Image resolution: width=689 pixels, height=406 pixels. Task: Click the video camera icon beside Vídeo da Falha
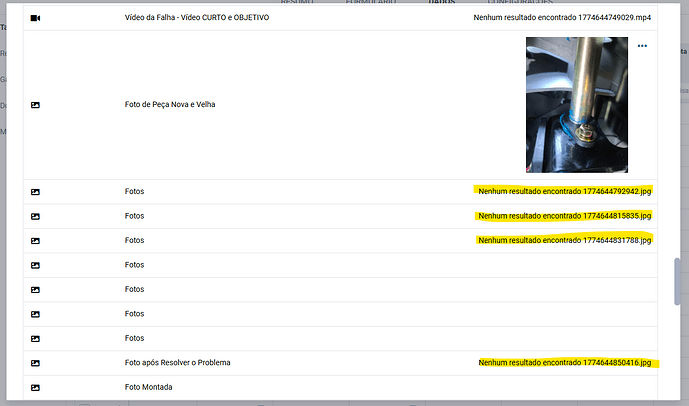coord(35,18)
